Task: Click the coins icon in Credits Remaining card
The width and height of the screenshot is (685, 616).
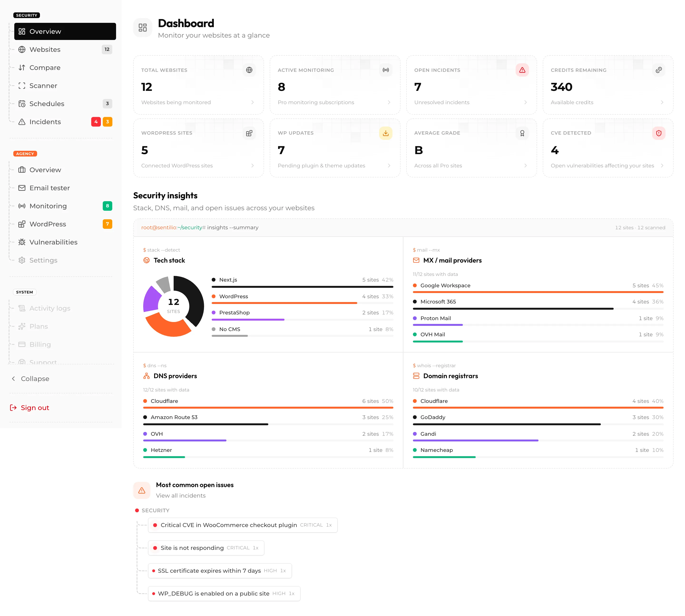Action: 658,70
